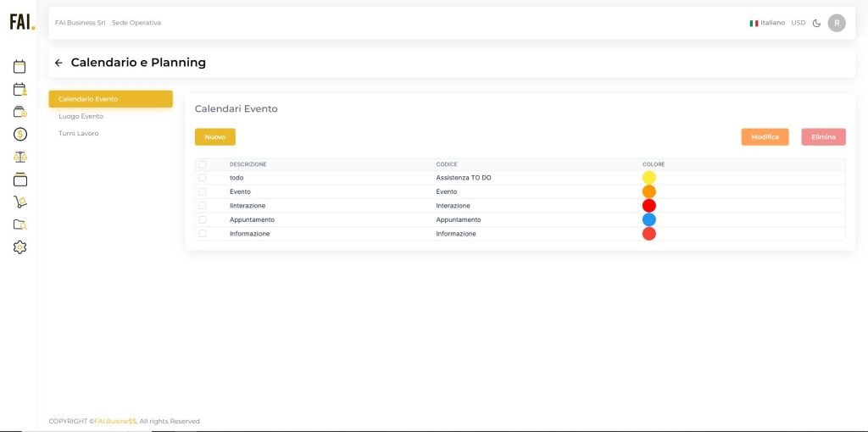Open the folder search sidebar icon
The width and height of the screenshot is (868, 432).
point(20,224)
